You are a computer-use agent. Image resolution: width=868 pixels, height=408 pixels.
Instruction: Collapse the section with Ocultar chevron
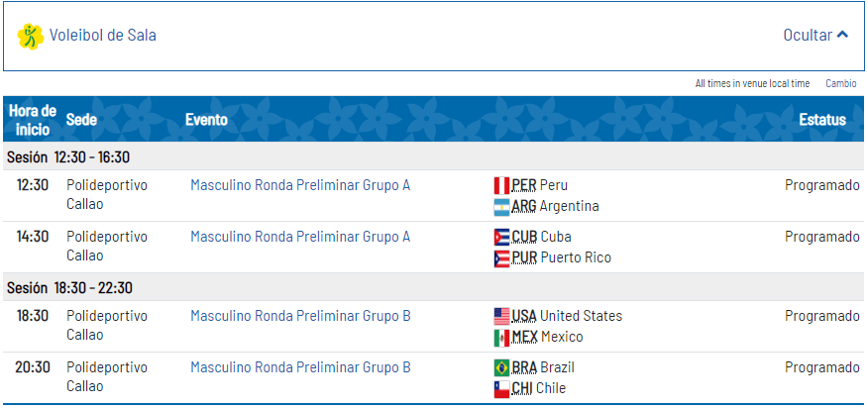pos(815,36)
